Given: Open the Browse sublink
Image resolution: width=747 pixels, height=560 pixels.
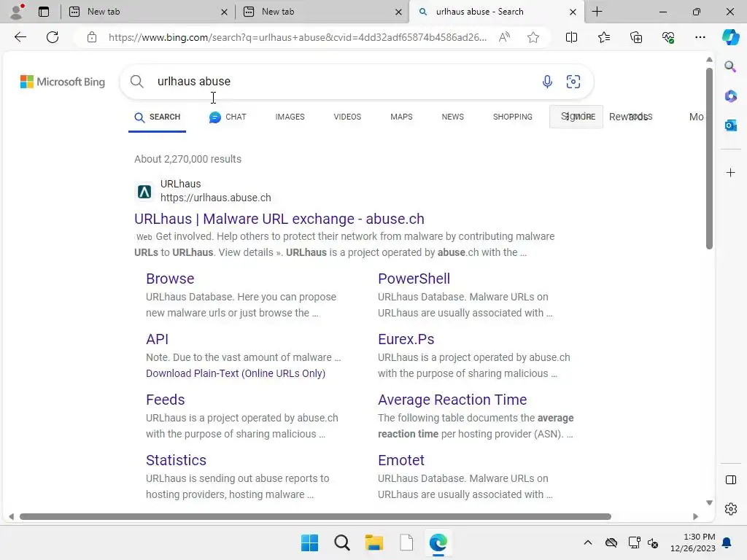Looking at the screenshot, I should (x=170, y=279).
